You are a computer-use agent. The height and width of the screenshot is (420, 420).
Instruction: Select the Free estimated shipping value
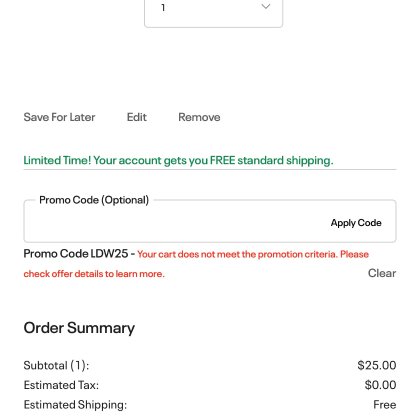(x=385, y=405)
